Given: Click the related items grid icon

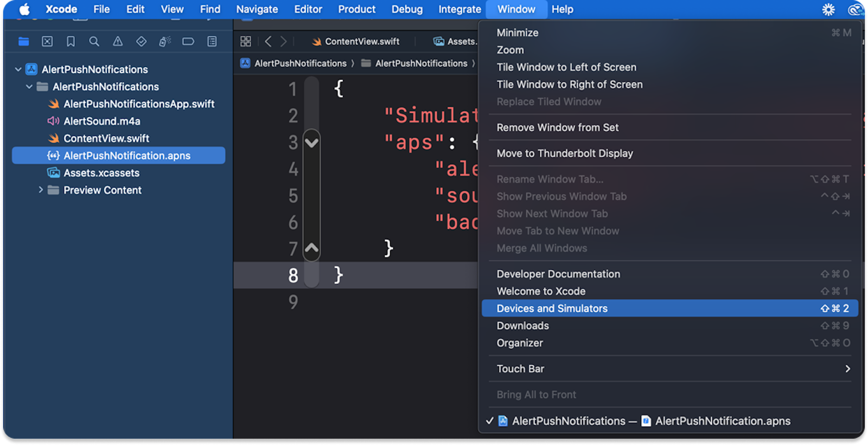Looking at the screenshot, I should point(246,41).
